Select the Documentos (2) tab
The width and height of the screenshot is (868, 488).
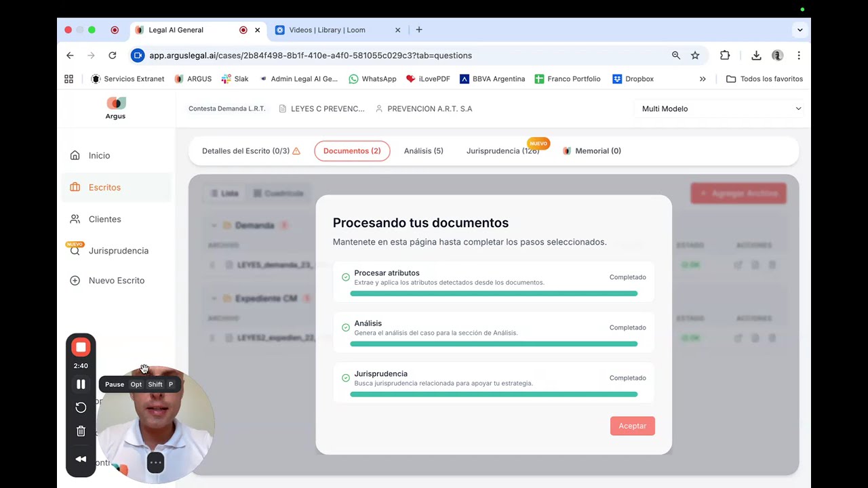(x=352, y=151)
